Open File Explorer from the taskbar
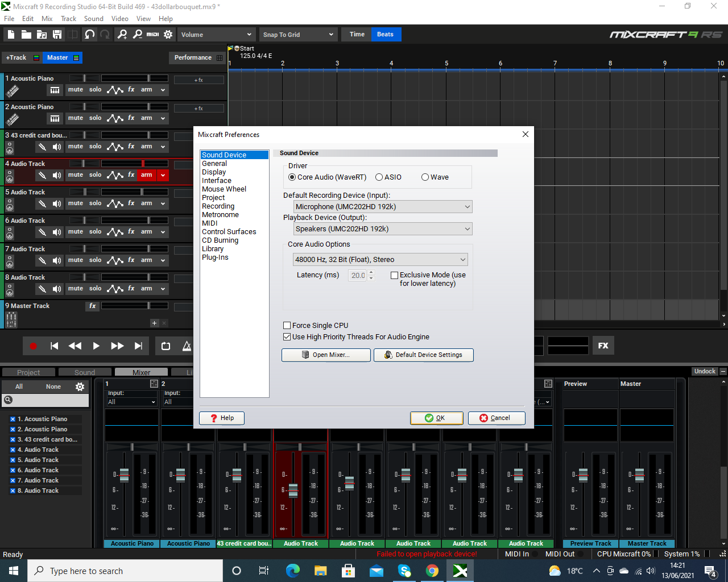 (320, 571)
